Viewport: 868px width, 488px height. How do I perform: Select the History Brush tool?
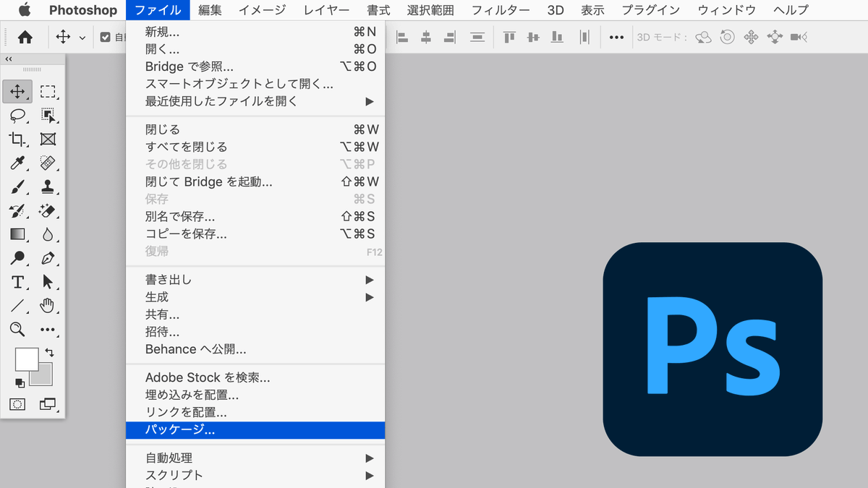tap(17, 210)
